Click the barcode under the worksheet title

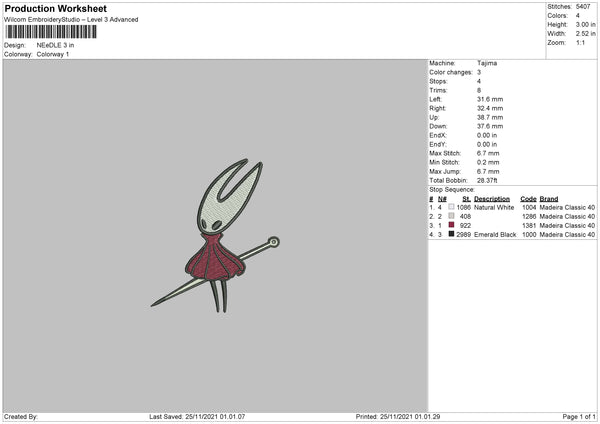[51, 32]
